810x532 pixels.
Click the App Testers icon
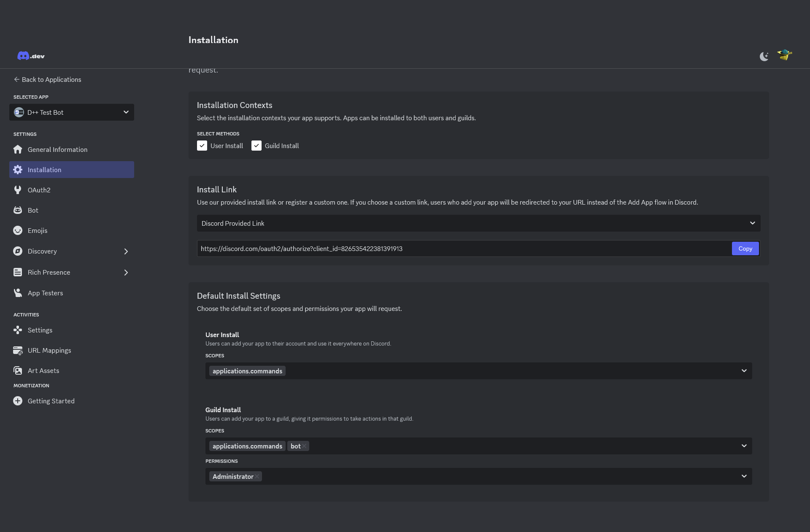click(18, 293)
